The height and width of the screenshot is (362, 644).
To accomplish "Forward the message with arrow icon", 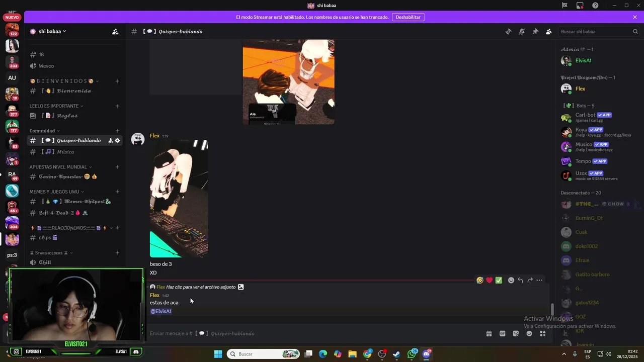I will [x=530, y=280].
